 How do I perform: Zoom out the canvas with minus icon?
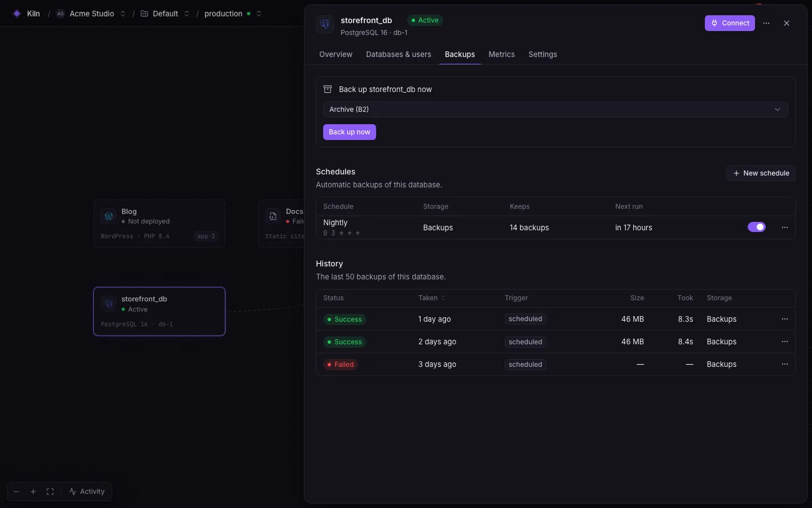[16, 492]
